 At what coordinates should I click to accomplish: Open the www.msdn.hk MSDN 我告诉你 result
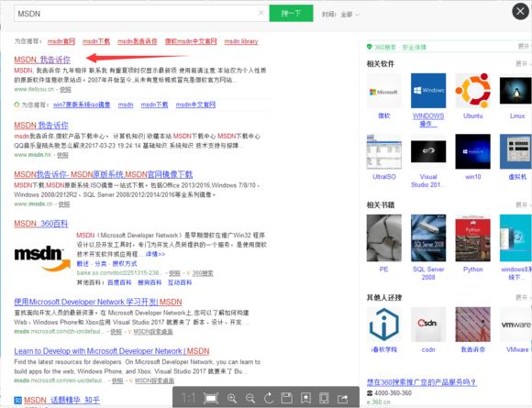(x=41, y=126)
